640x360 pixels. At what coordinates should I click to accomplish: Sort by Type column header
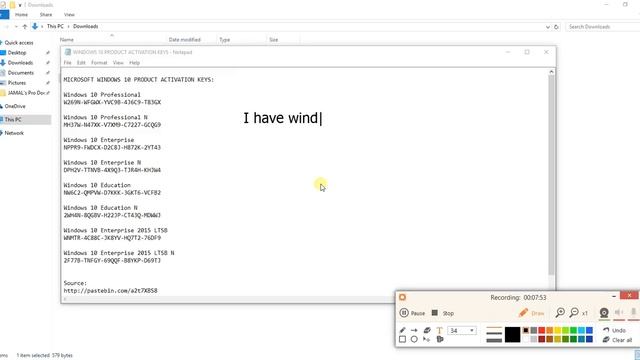coord(224,40)
